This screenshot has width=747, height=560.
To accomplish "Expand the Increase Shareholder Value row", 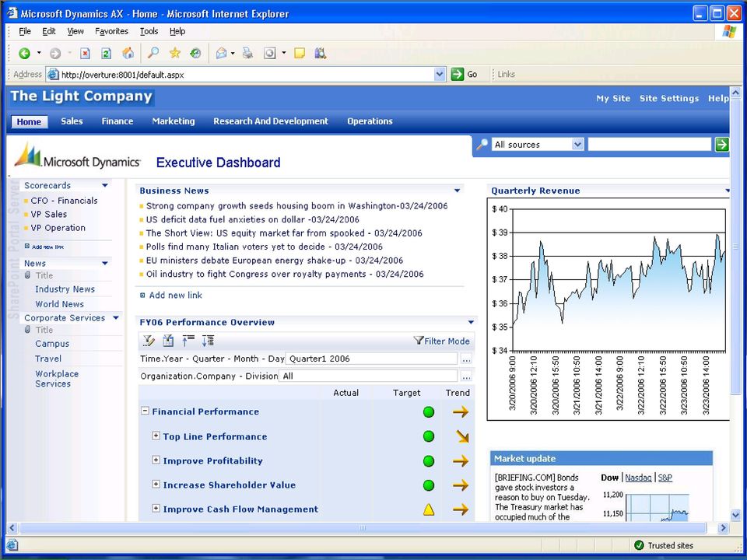I will tap(156, 484).
